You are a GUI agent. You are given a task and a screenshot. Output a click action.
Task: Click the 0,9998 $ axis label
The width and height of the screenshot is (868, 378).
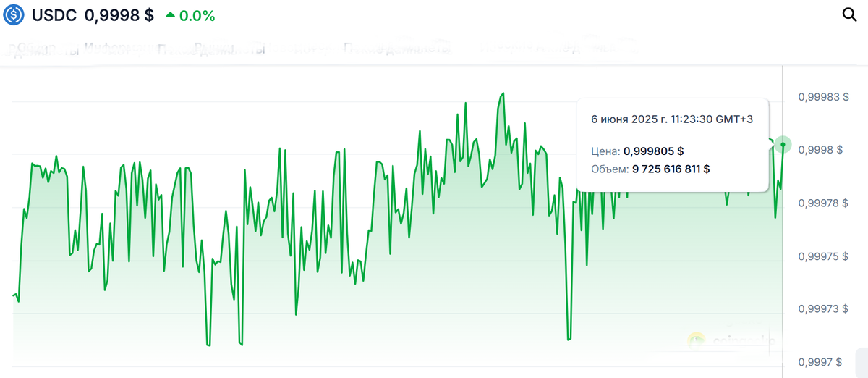pyautogui.click(x=821, y=150)
